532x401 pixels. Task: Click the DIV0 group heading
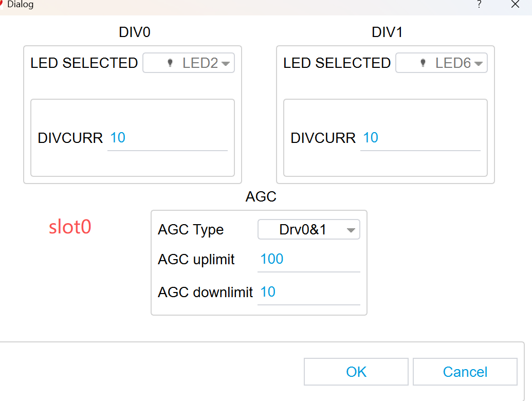tap(135, 32)
